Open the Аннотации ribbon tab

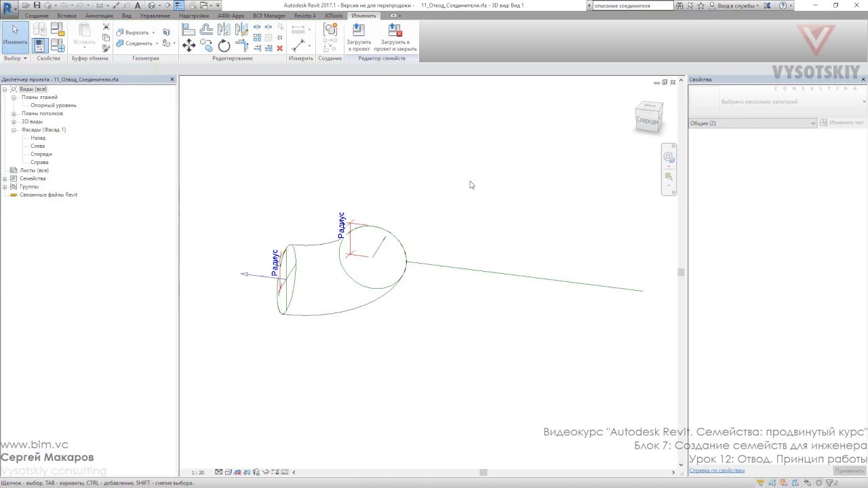pos(99,16)
